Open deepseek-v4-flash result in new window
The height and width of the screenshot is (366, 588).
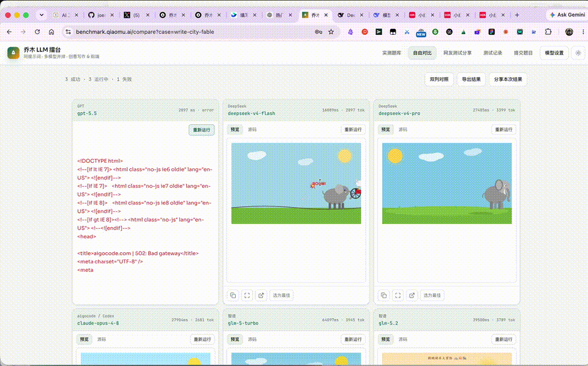pos(261,296)
